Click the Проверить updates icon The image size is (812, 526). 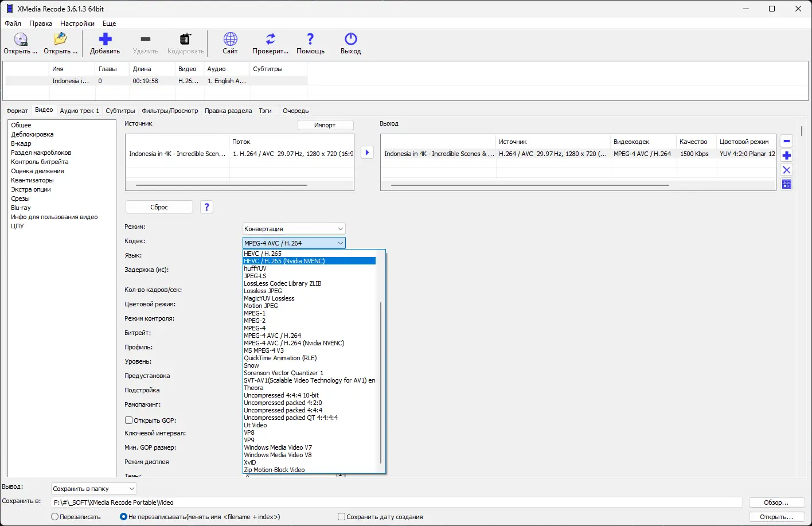[270, 40]
